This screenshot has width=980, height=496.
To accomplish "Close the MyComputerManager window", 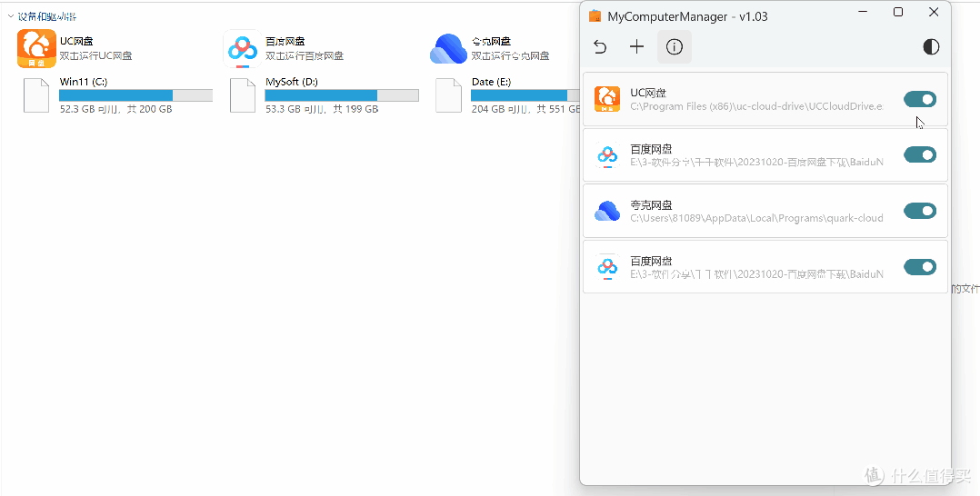I will point(934,12).
